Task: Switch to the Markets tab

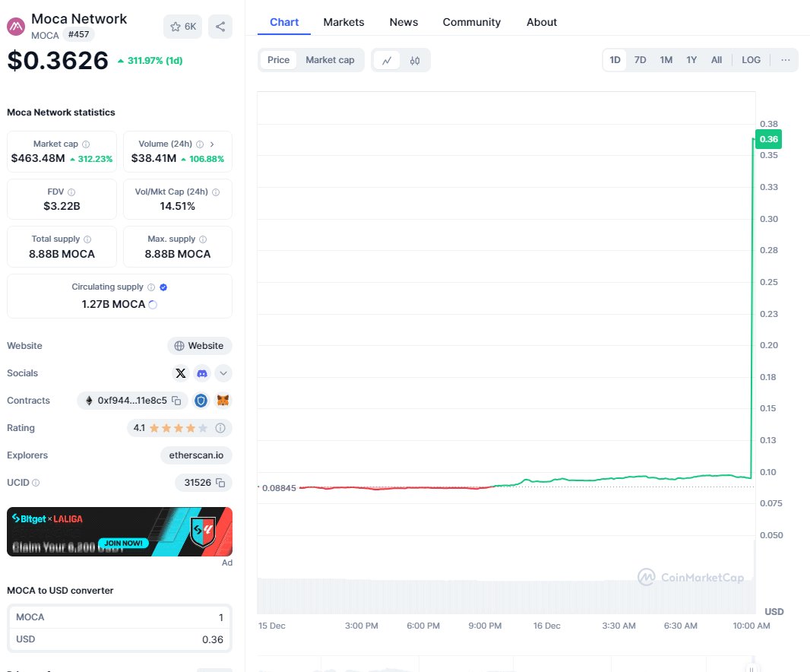Action: (343, 22)
